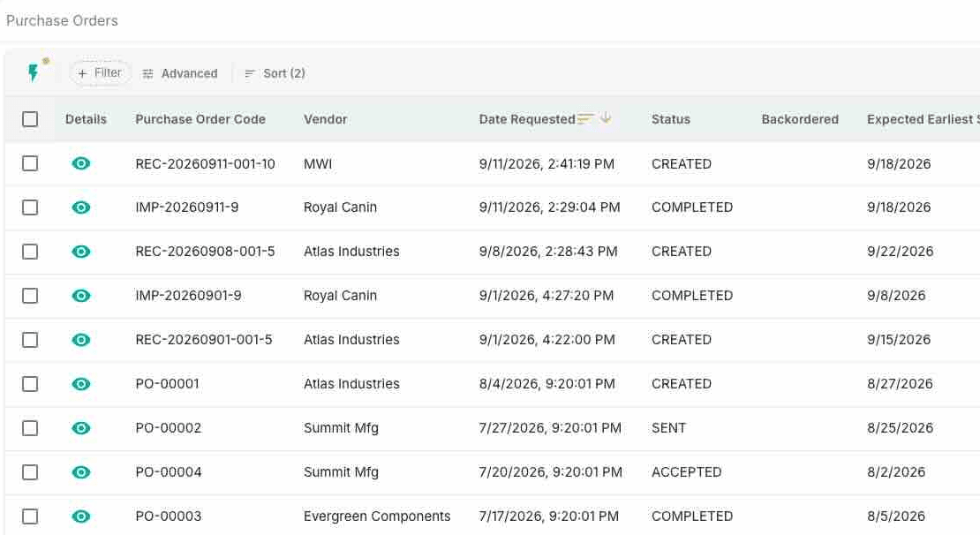
Task: Click the Expected Earliest column header
Action: tap(923, 119)
